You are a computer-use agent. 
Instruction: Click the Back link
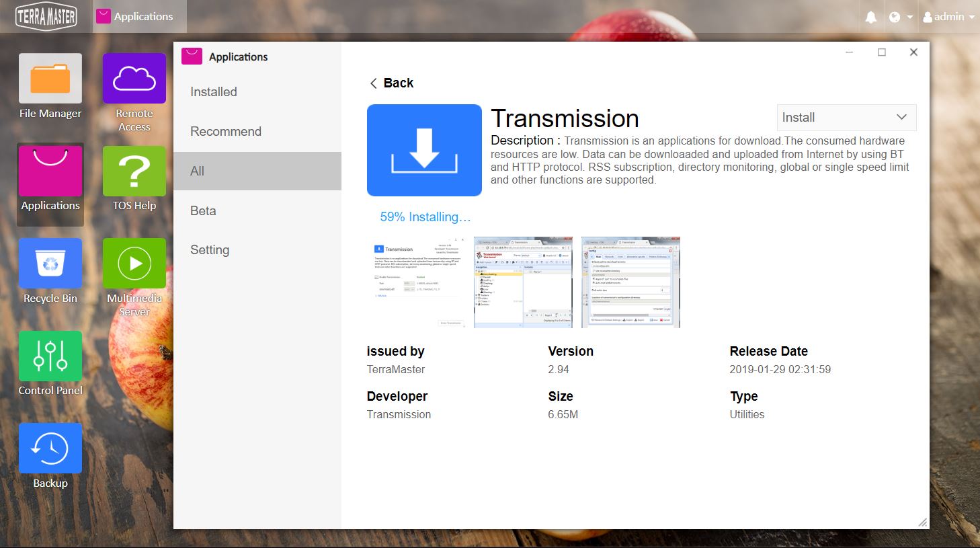392,83
